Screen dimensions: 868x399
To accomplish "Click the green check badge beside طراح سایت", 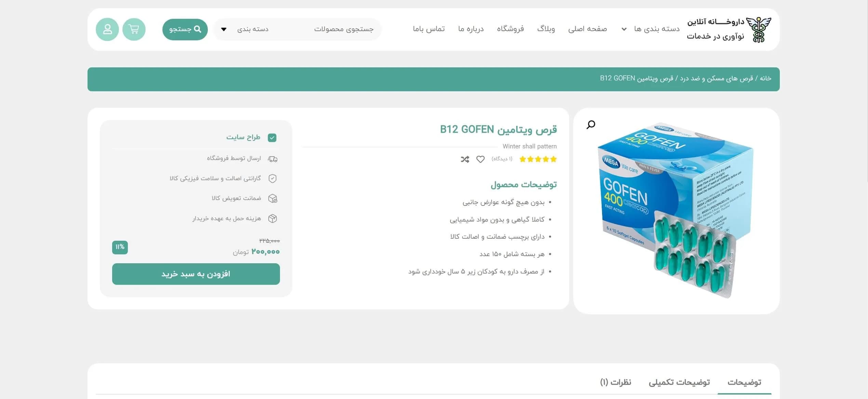I will tap(272, 138).
